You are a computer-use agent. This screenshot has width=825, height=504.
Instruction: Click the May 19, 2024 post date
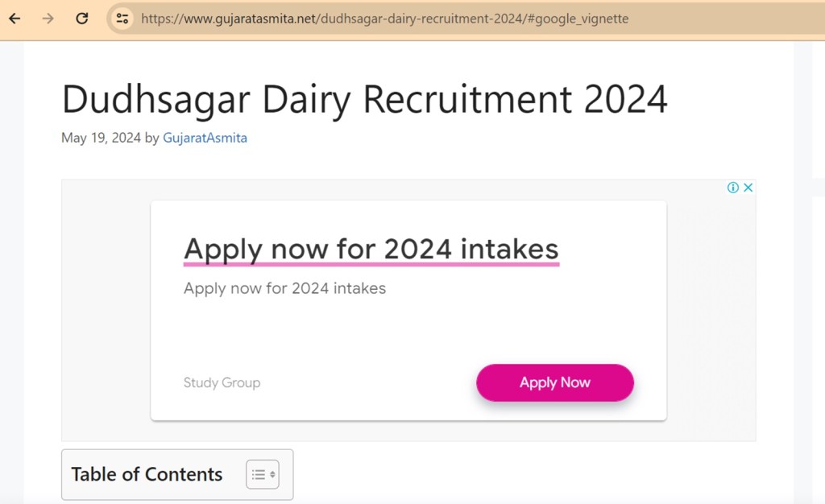tap(101, 138)
